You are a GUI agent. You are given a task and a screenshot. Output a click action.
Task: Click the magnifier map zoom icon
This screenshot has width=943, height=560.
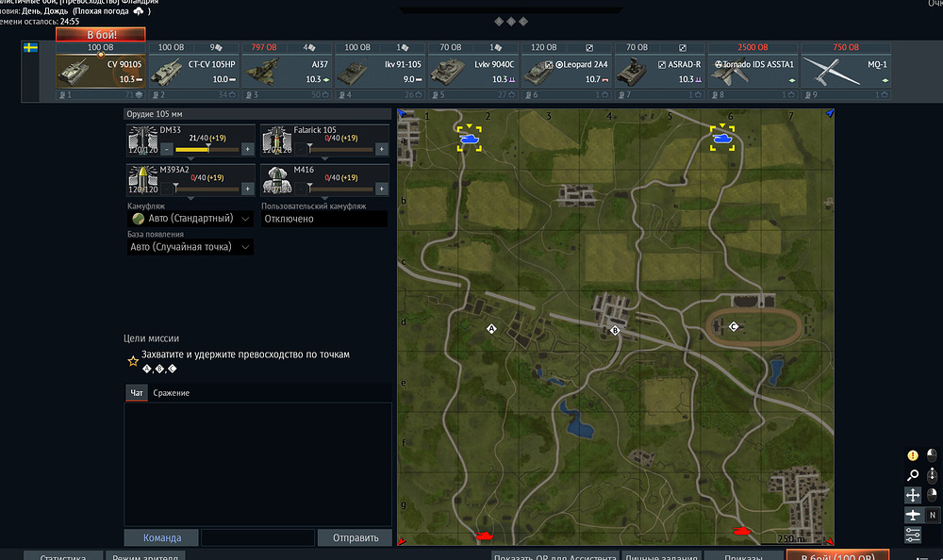click(912, 475)
